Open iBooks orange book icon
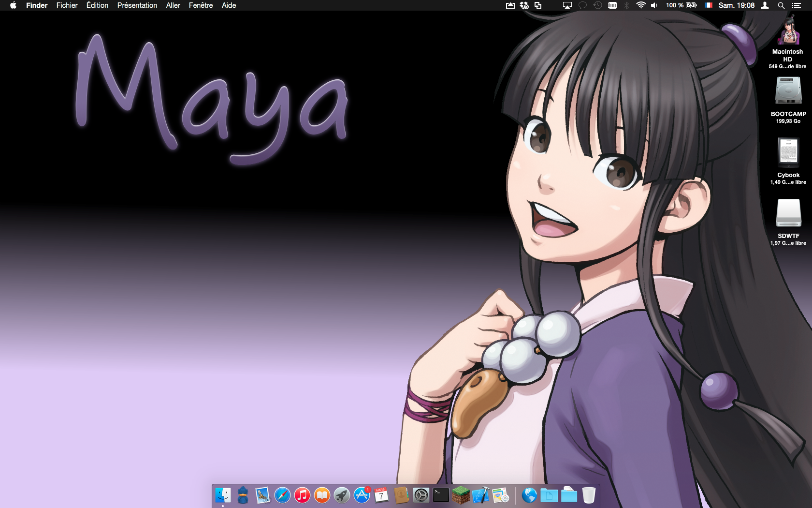 (x=322, y=495)
